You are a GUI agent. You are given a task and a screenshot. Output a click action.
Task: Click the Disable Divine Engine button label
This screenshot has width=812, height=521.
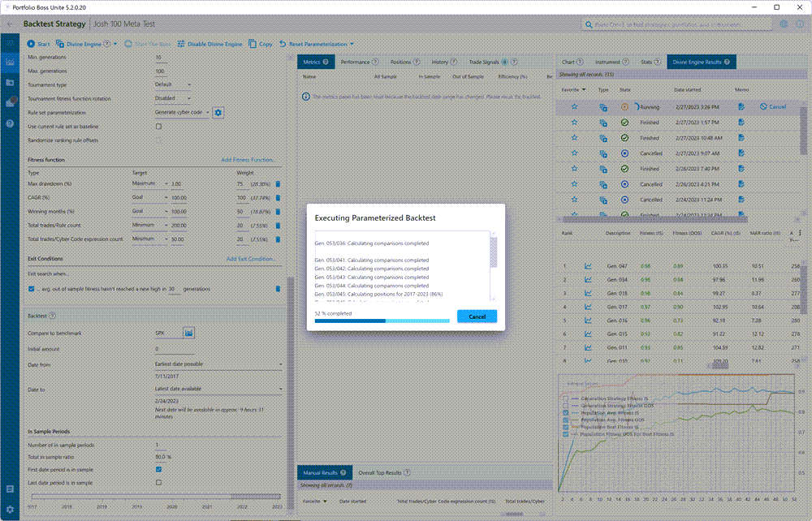(215, 44)
